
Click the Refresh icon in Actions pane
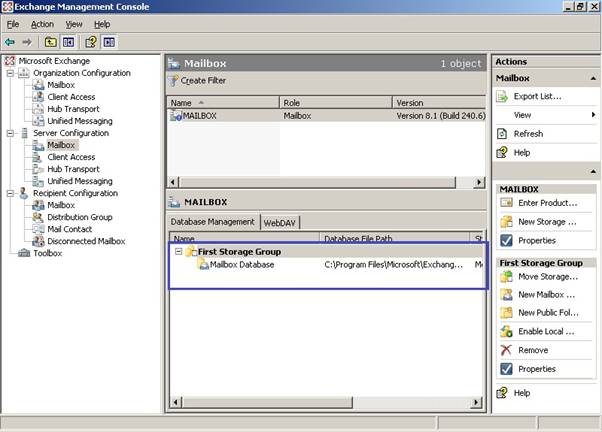pyautogui.click(x=502, y=134)
